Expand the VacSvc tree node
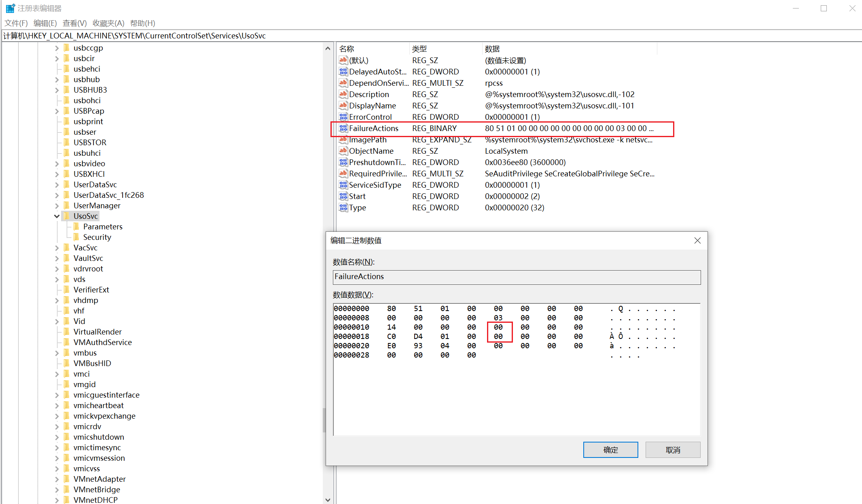The image size is (862, 504). click(x=57, y=248)
